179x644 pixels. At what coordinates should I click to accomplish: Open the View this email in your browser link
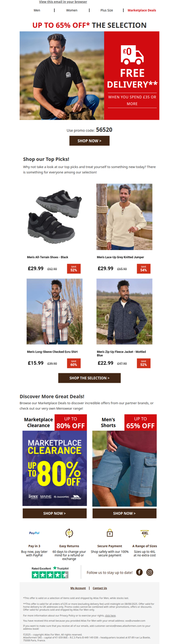pos(63,2)
